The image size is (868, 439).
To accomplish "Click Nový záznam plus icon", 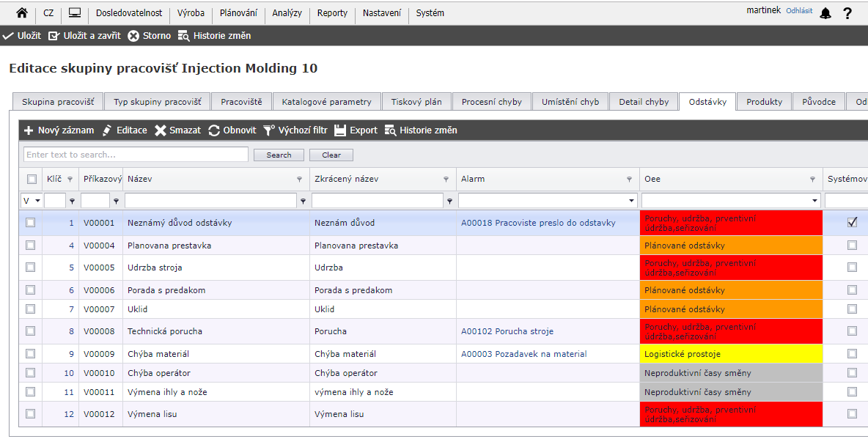I will [29, 130].
